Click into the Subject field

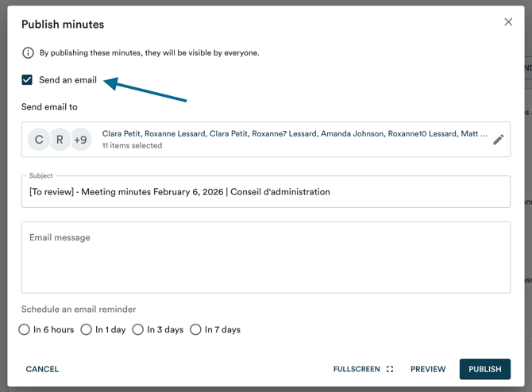pyautogui.click(x=265, y=192)
